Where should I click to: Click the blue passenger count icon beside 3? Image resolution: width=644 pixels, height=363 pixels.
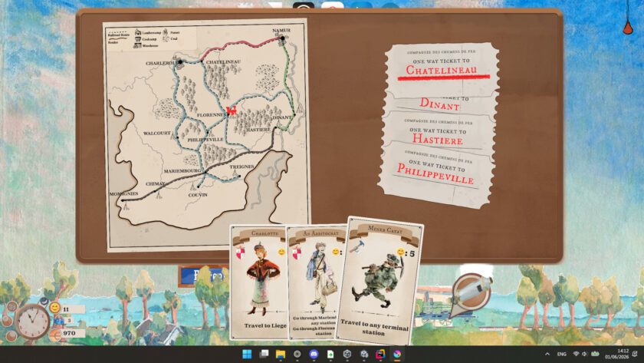(59, 320)
